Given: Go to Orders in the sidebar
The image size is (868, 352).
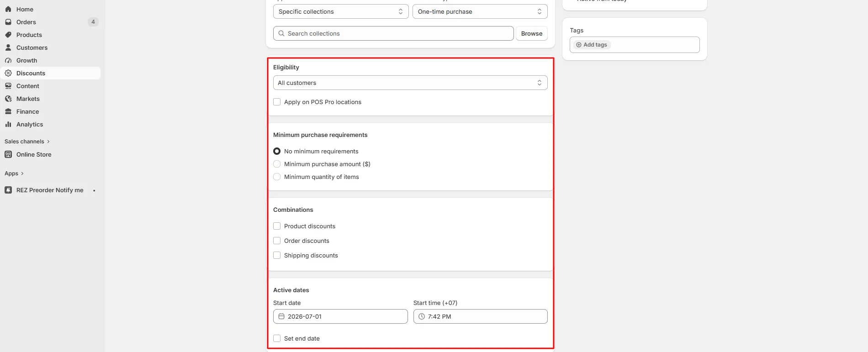Looking at the screenshot, I should (50, 22).
